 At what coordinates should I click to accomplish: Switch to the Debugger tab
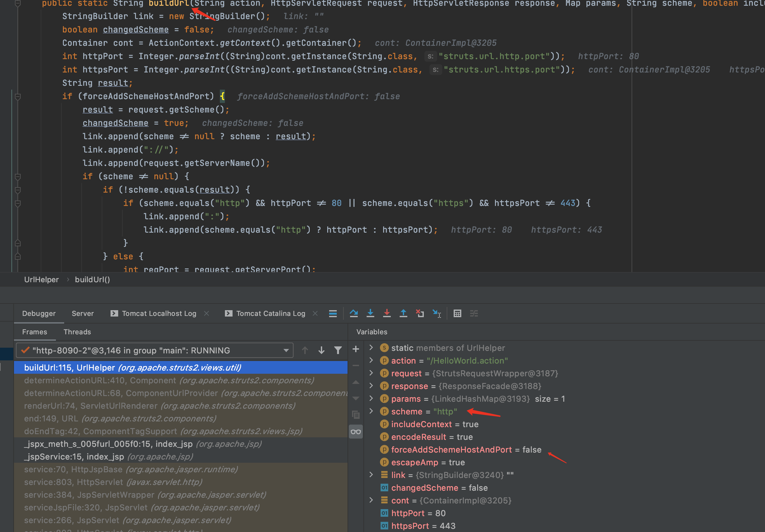pyautogui.click(x=39, y=313)
